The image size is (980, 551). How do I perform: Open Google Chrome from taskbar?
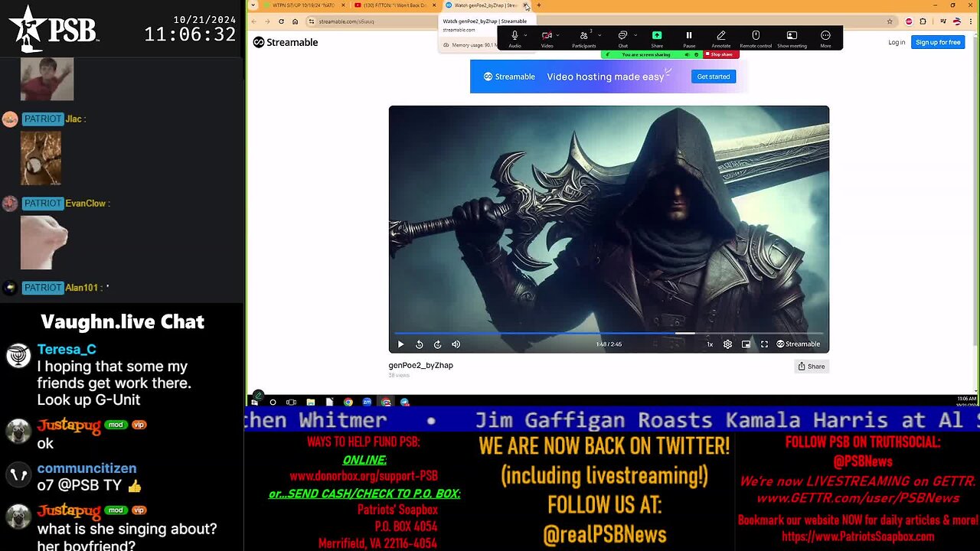[348, 402]
